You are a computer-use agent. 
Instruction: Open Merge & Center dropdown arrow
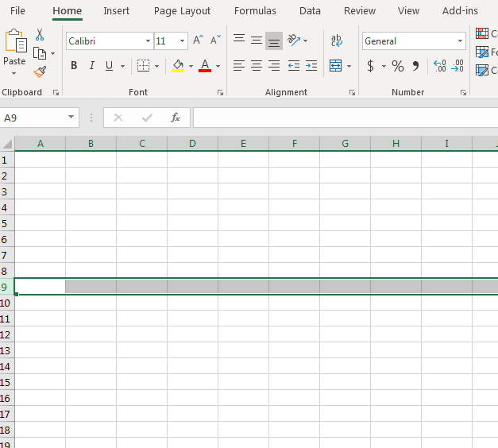pos(349,66)
